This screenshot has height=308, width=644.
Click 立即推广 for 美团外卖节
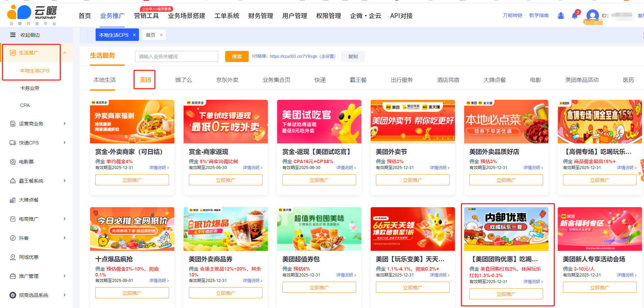(x=413, y=180)
